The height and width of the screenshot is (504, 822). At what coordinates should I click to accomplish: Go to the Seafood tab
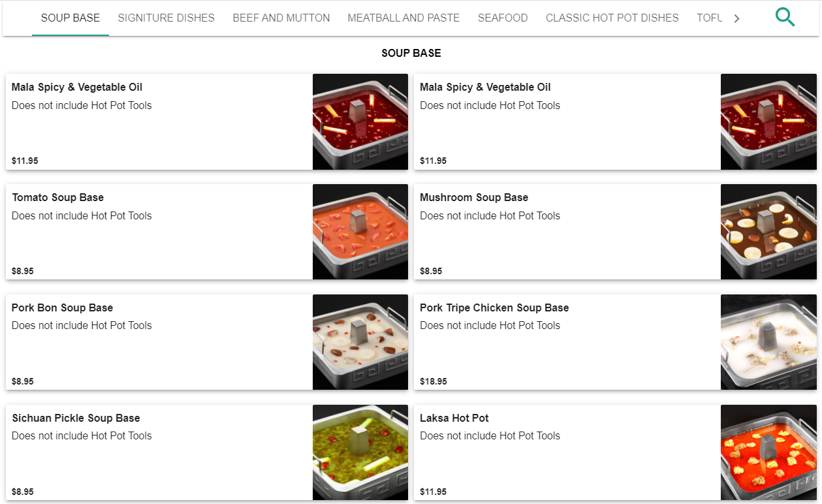pyautogui.click(x=502, y=18)
